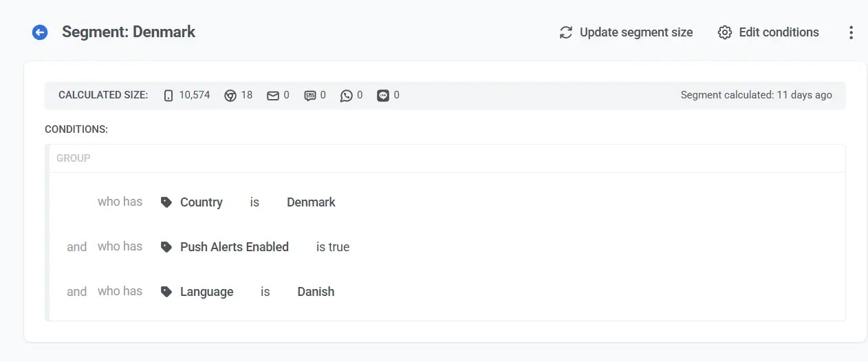Image resolution: width=868 pixels, height=362 pixels.
Task: Click the tag icon beside Country
Action: [166, 202]
